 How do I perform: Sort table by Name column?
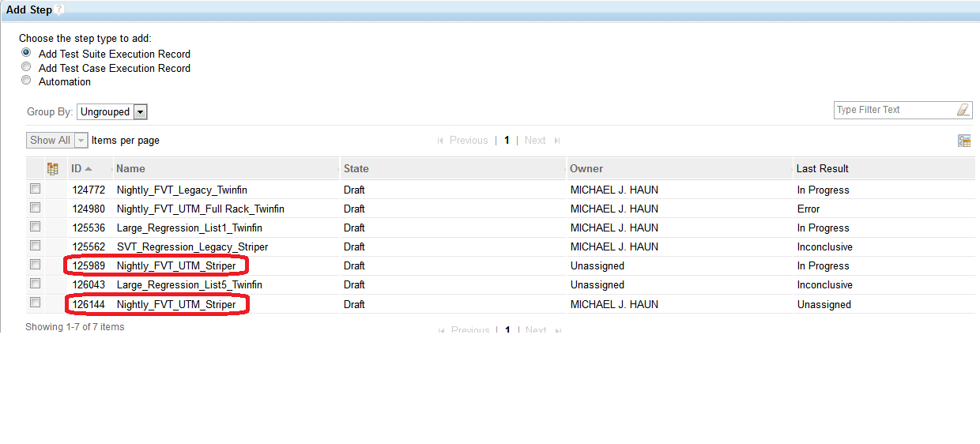coord(131,168)
